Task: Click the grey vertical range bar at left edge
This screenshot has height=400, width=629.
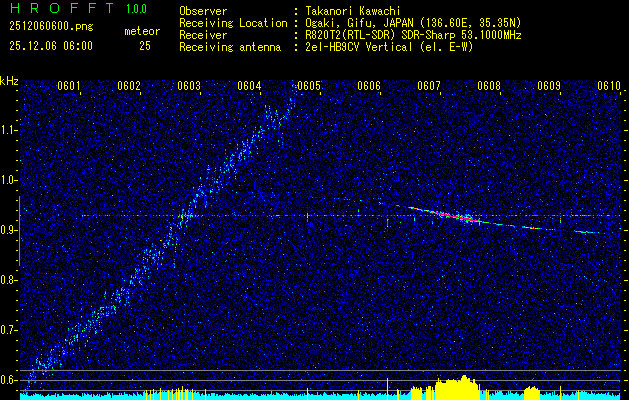Action: tap(19, 231)
